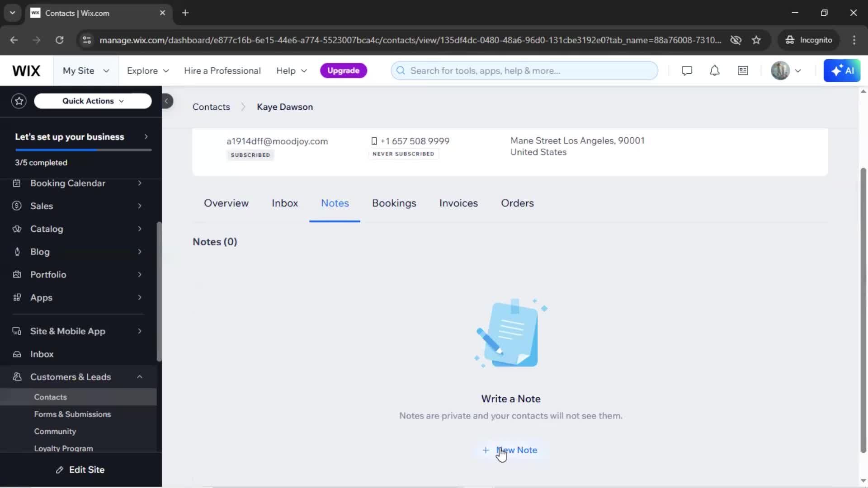Viewport: 868px width, 488px height.
Task: Click the tracking protection eye icon
Action: click(736, 40)
